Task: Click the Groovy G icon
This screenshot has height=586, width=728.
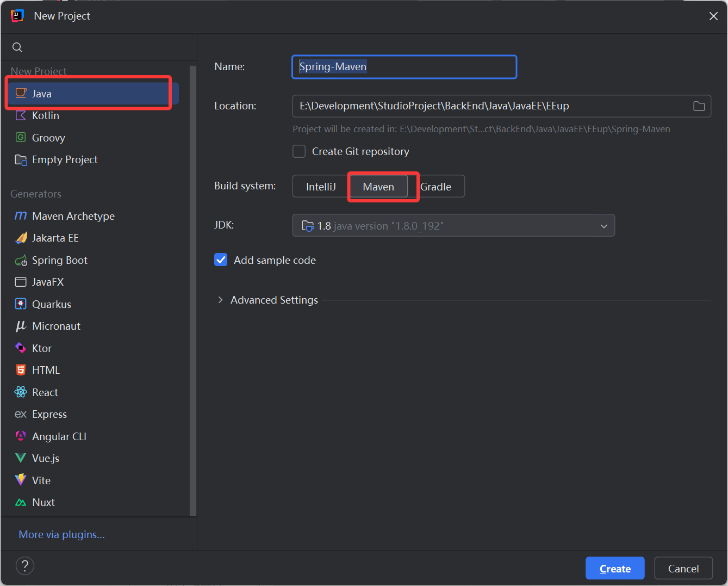Action: click(21, 137)
